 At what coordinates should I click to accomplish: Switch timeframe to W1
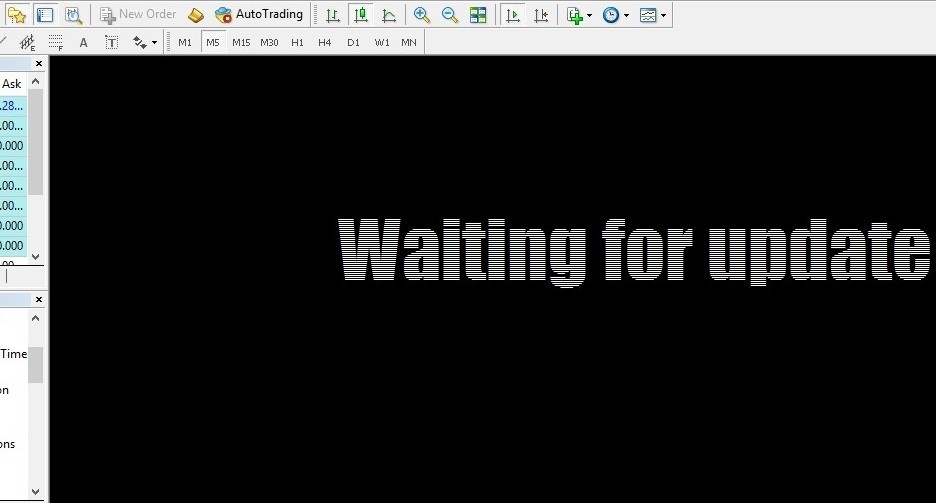(381, 42)
